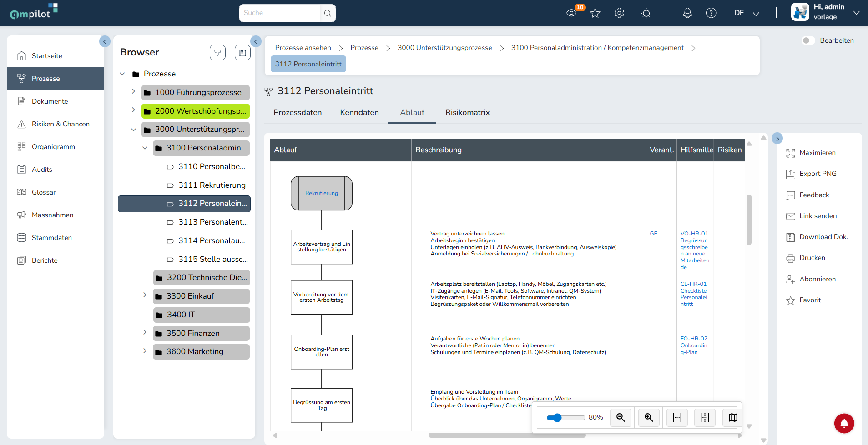The image size is (868, 445).
Task: Open the filter icon in Browser panel
Action: [x=217, y=53]
